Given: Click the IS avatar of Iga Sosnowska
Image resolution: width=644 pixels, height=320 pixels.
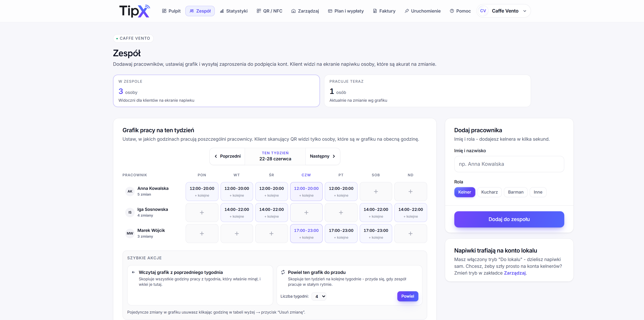Looking at the screenshot, I should click(x=130, y=213).
